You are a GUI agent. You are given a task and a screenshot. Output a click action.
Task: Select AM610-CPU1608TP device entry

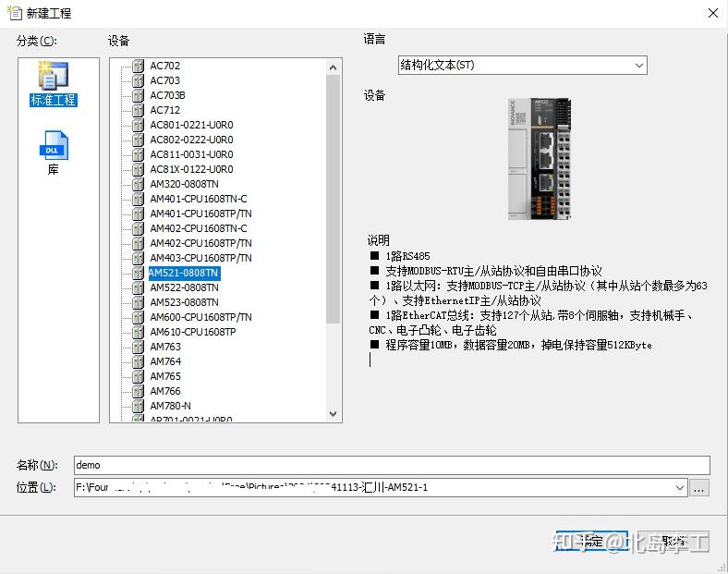click(193, 332)
